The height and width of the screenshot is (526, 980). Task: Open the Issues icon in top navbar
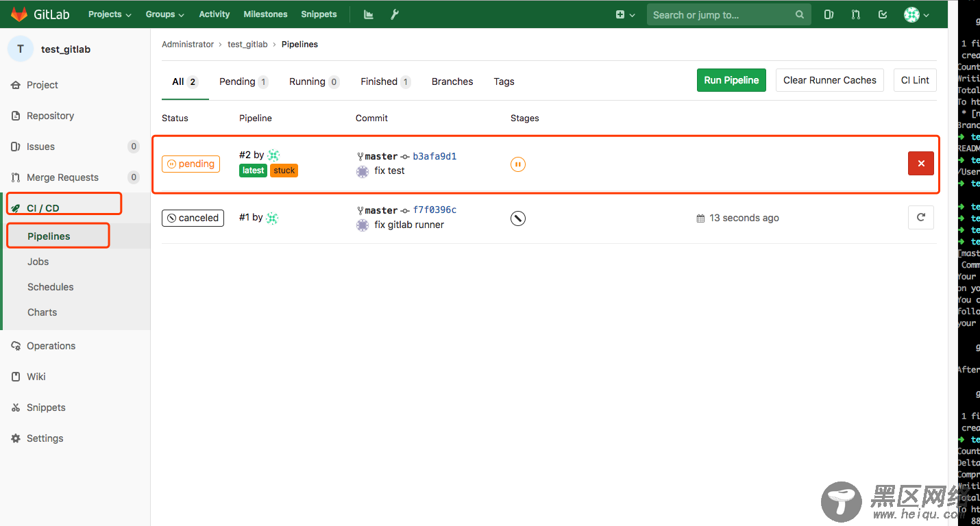pos(829,14)
